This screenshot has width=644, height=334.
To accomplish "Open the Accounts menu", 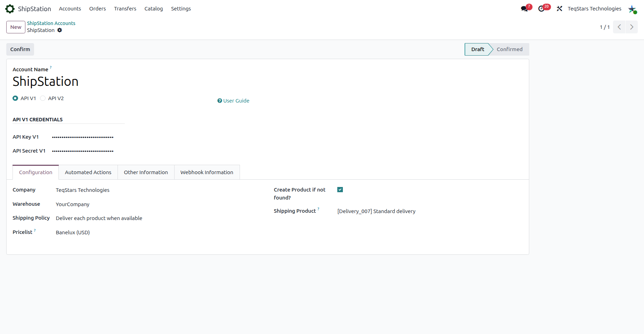I will pos(70,9).
